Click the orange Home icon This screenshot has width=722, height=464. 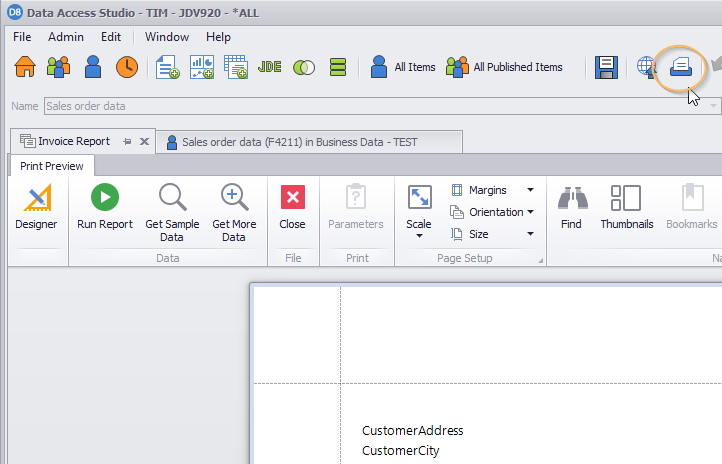25,67
